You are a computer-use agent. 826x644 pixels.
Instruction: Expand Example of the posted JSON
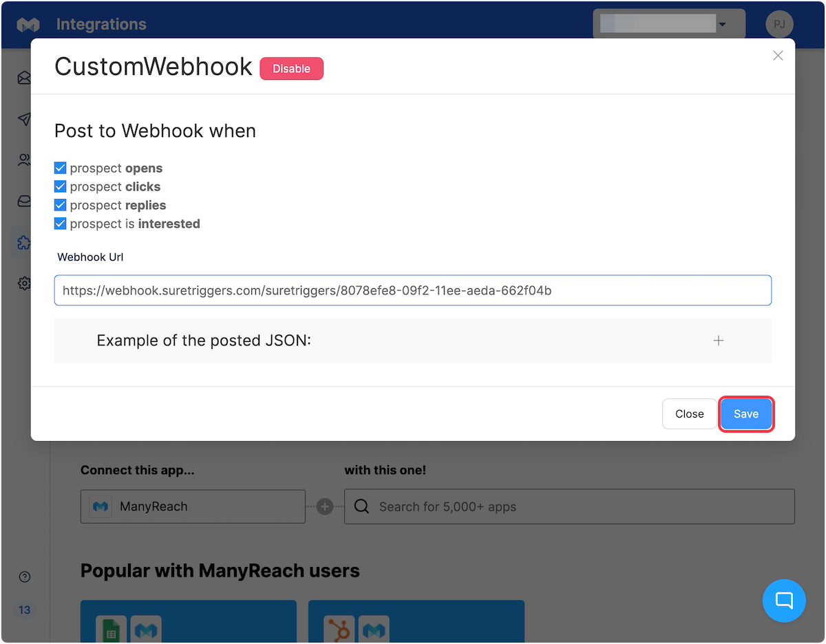413,341
